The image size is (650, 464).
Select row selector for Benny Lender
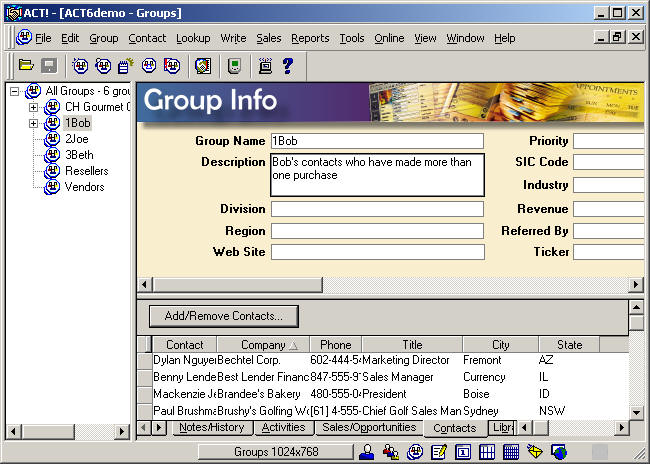coord(145,377)
